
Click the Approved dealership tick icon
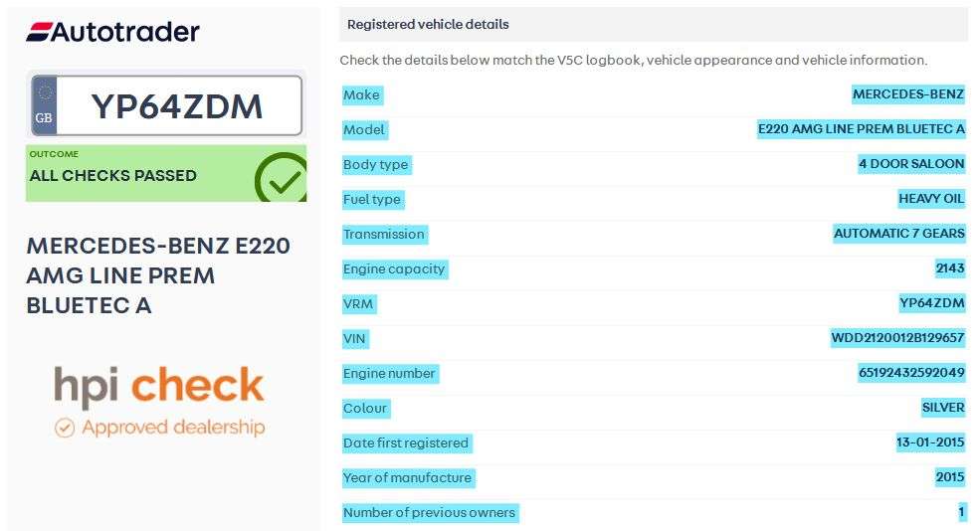pyautogui.click(x=65, y=429)
